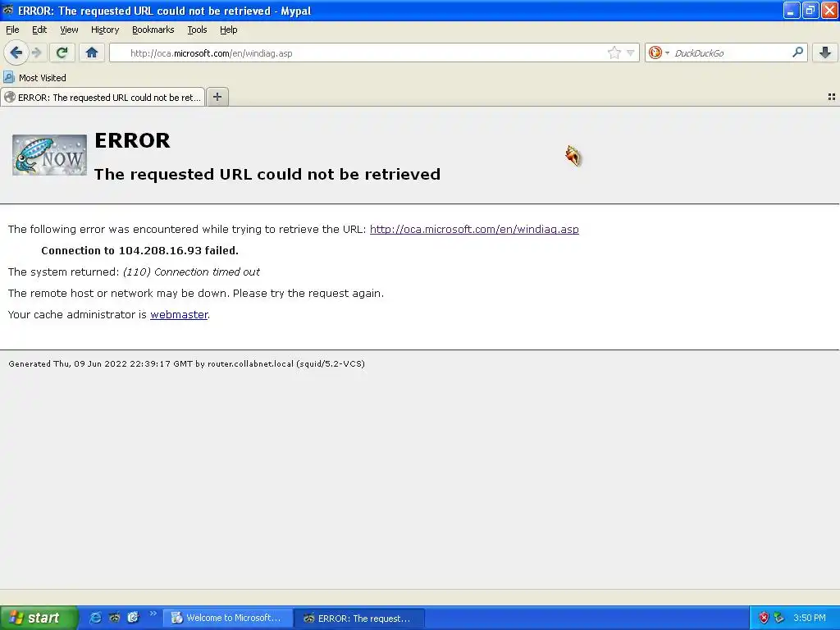Open the Bookmarks menu
The width and height of the screenshot is (840, 630).
pyautogui.click(x=153, y=30)
